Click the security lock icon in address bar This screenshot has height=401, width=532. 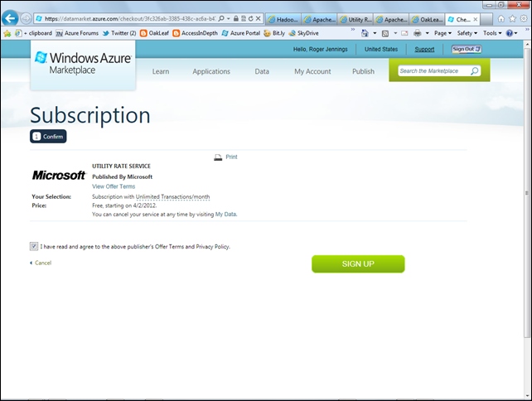(236, 19)
